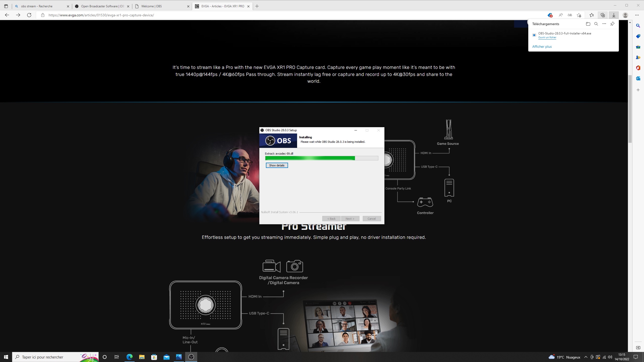This screenshot has width=644, height=362.
Task: Close the 'obs stream - Recherche' tab
Action: click(x=68, y=6)
